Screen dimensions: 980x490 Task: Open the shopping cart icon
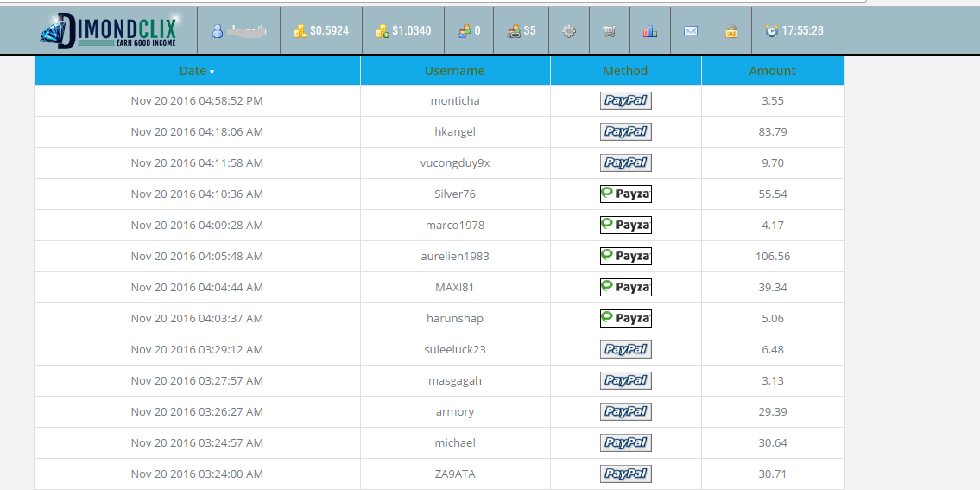click(x=610, y=31)
